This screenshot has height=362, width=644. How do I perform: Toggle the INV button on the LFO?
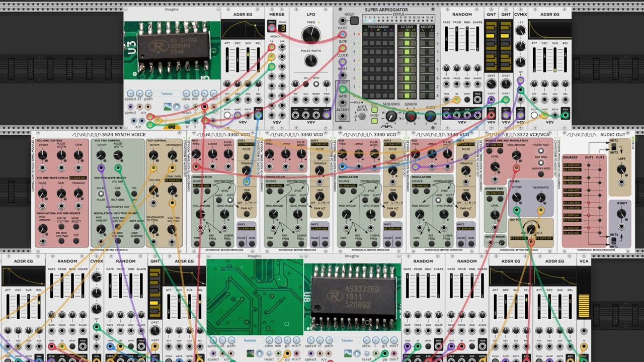click(305, 83)
